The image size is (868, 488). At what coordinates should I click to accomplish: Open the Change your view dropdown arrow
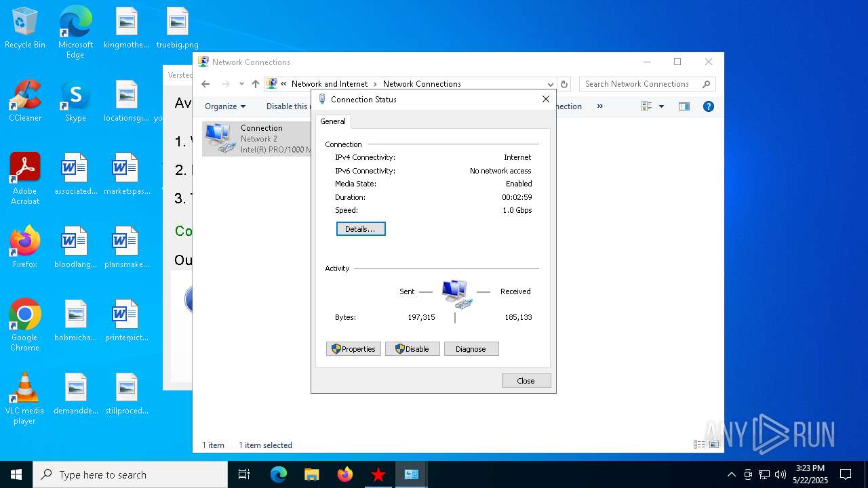point(661,106)
